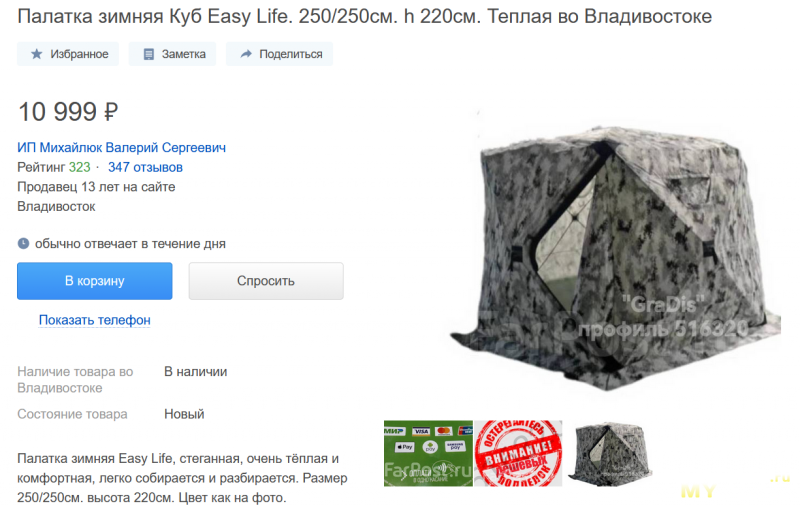Open the Заметка note button
800x508 pixels.
click(172, 54)
